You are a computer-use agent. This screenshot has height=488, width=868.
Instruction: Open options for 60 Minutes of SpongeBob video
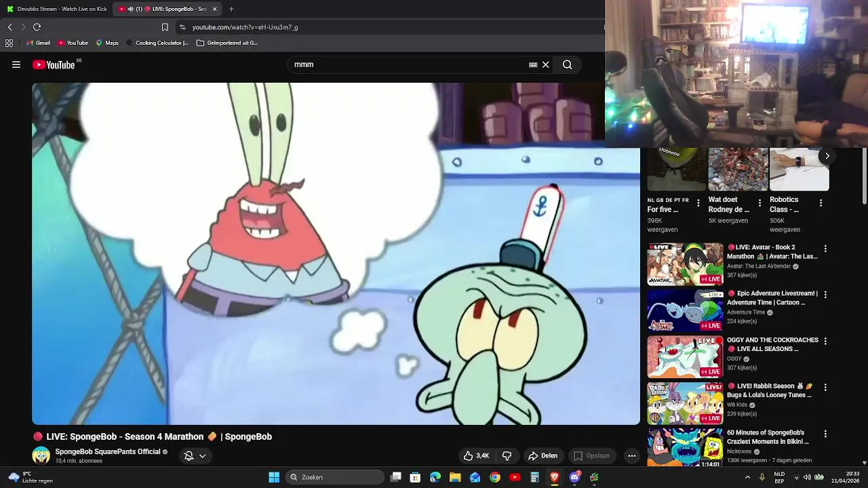[x=825, y=434]
